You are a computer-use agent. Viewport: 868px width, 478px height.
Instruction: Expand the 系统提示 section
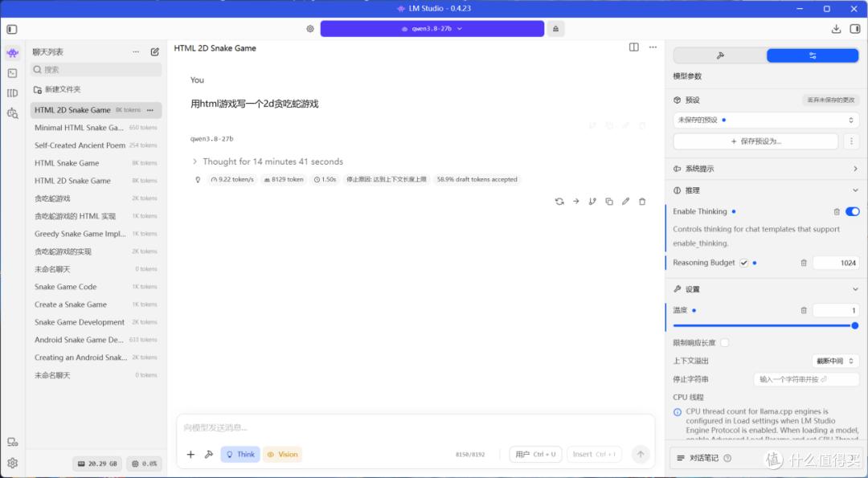pyautogui.click(x=766, y=169)
